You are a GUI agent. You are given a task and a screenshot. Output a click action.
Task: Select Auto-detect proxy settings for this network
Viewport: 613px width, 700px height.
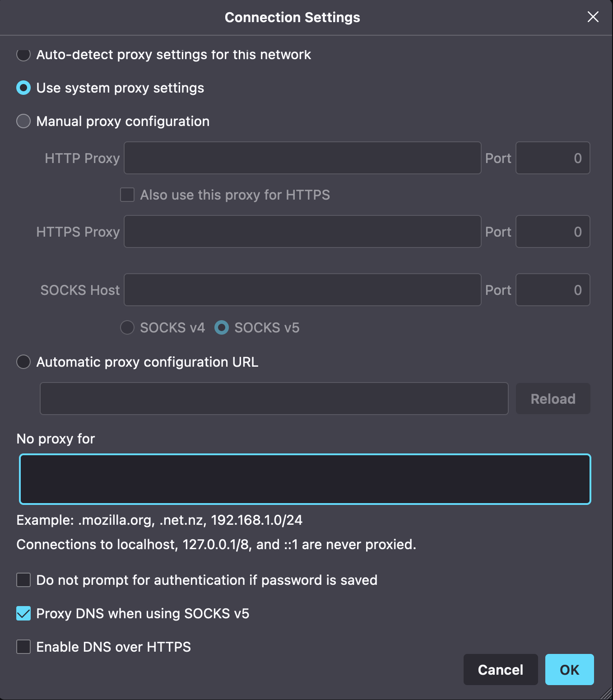coord(23,55)
